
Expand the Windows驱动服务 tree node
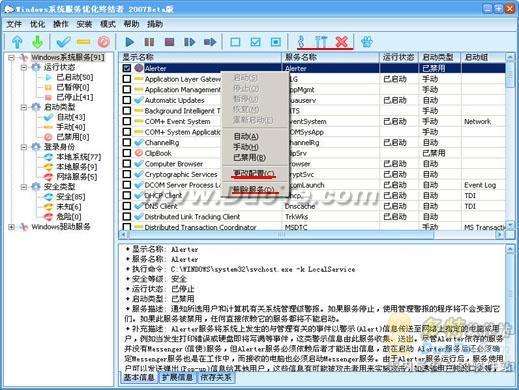tap(11, 227)
